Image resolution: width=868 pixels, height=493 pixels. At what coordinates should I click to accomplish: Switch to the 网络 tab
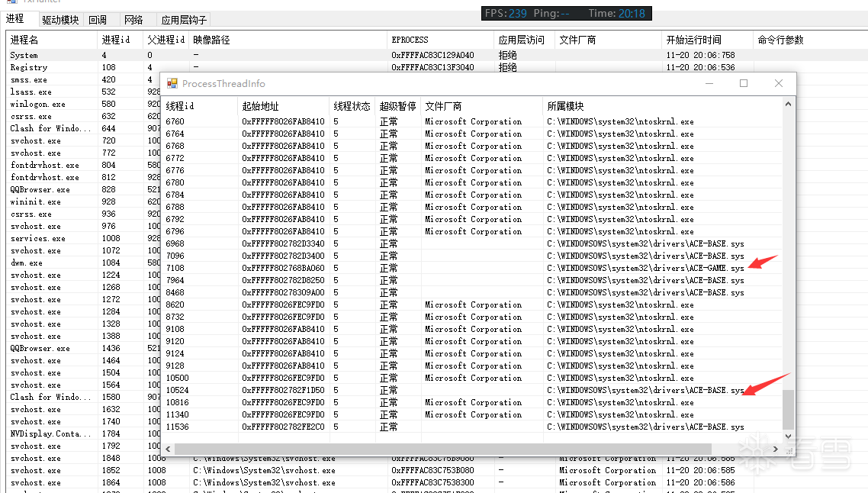133,20
